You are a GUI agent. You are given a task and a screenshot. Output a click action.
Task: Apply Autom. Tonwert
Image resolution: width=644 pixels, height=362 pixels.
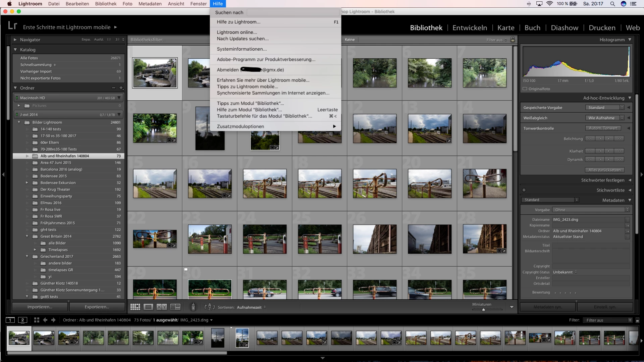point(603,128)
